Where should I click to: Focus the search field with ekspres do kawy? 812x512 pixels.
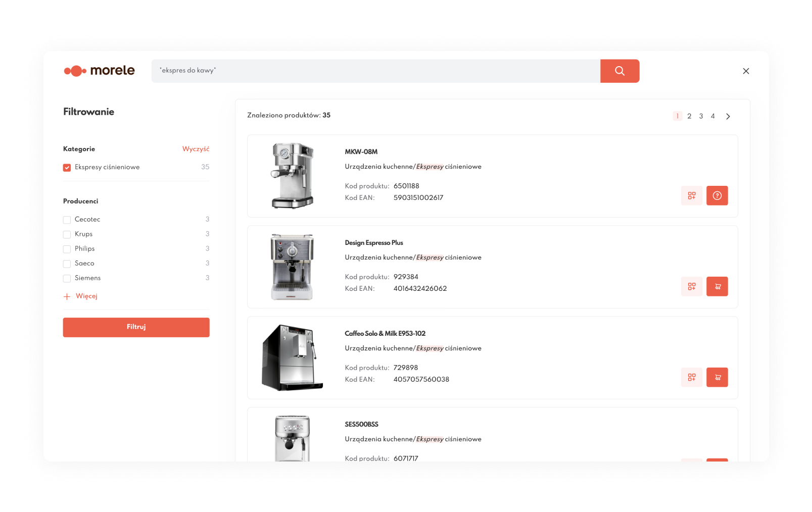pos(375,71)
